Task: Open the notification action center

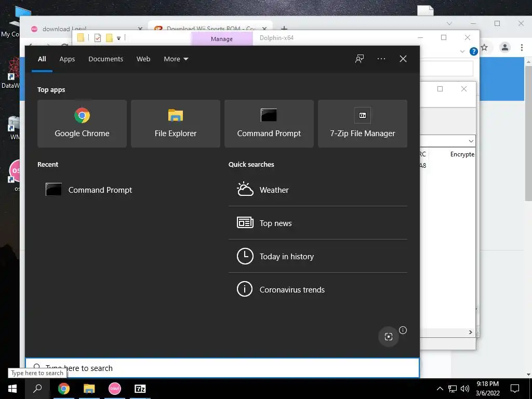Action: 515,389
